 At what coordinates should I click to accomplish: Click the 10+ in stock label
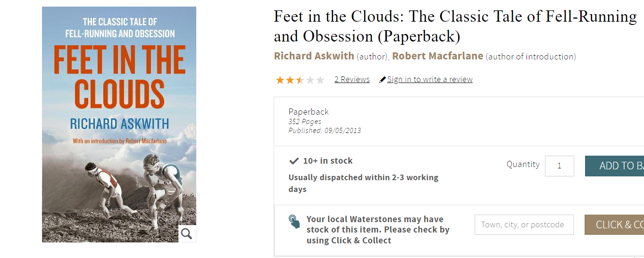[328, 161]
